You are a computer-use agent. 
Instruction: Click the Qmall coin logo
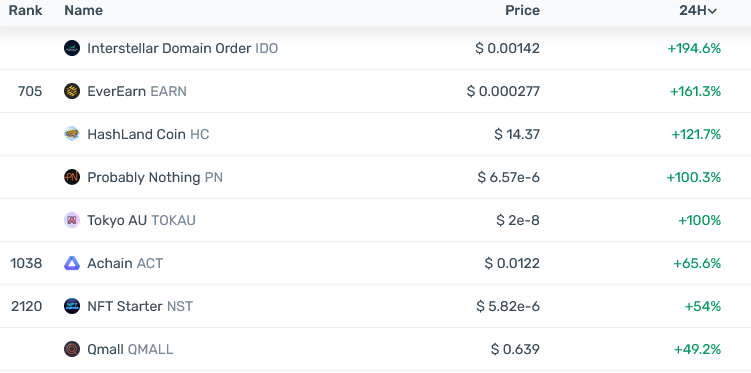click(72, 349)
